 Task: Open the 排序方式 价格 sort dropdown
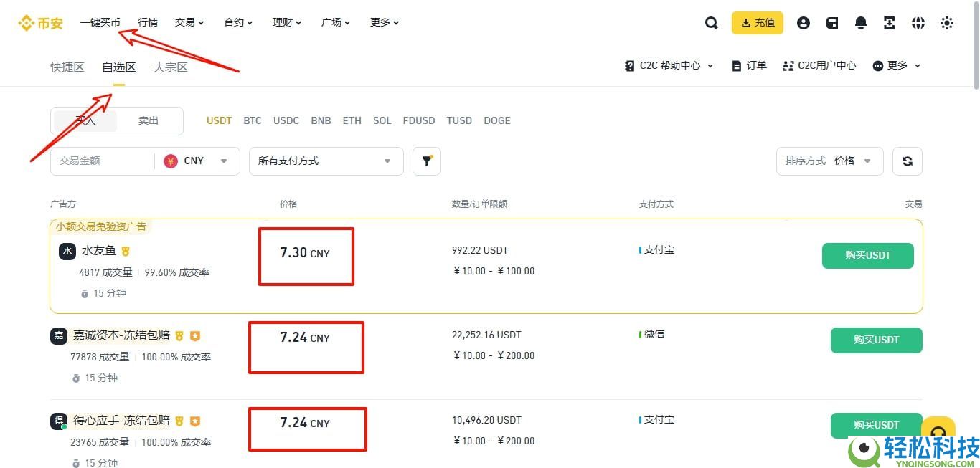tap(829, 161)
